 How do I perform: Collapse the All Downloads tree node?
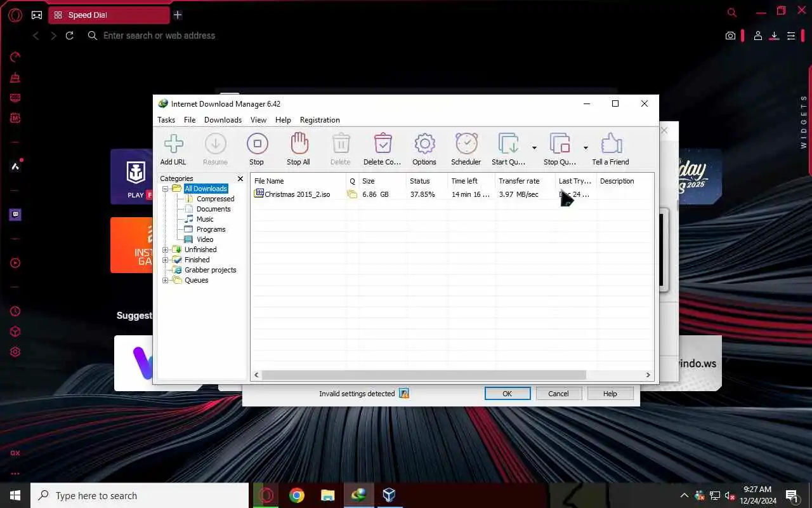tap(166, 189)
